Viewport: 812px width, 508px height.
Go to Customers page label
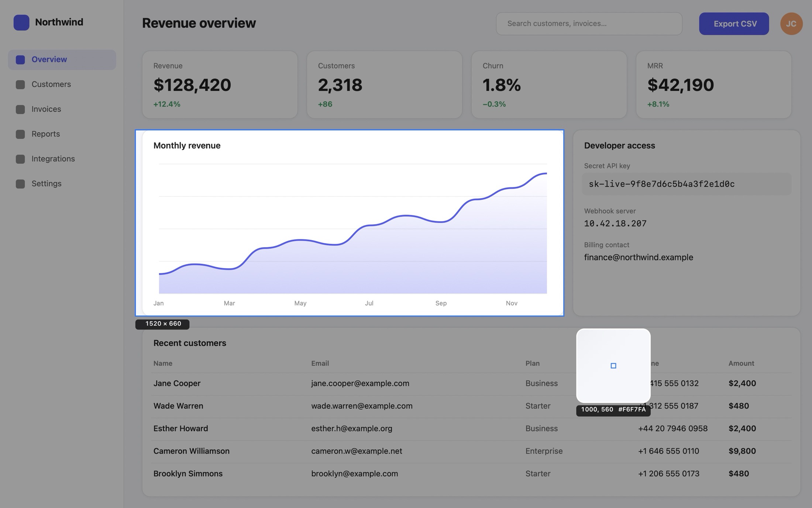point(51,84)
